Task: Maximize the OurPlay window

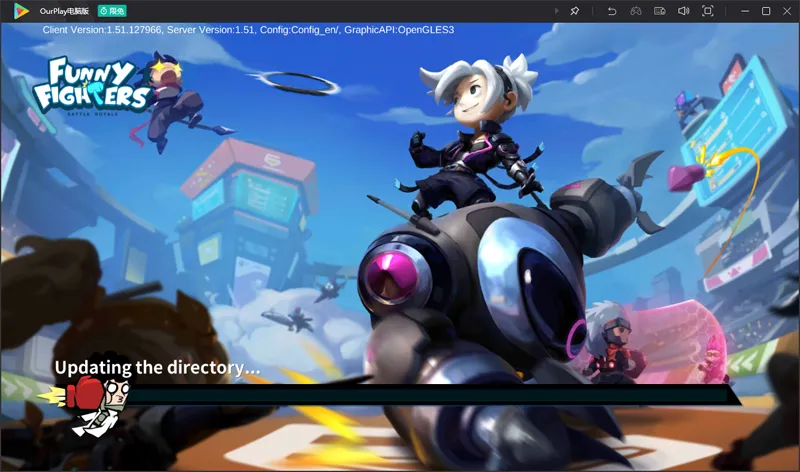Action: point(766,11)
